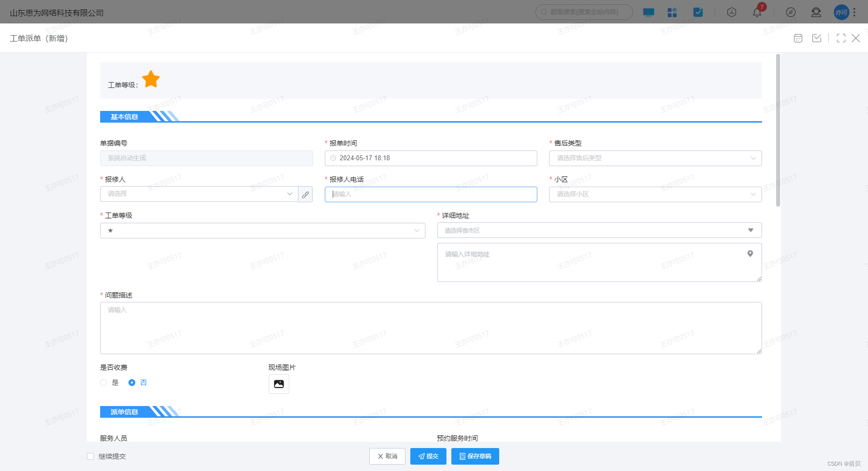The width and height of the screenshot is (868, 471).
Task: Open the vertical three-dot more menu
Action: click(854, 12)
